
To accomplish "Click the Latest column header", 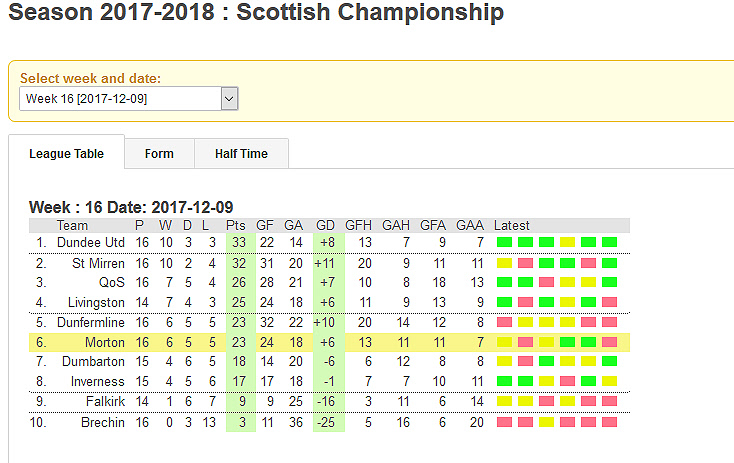I will [512, 226].
